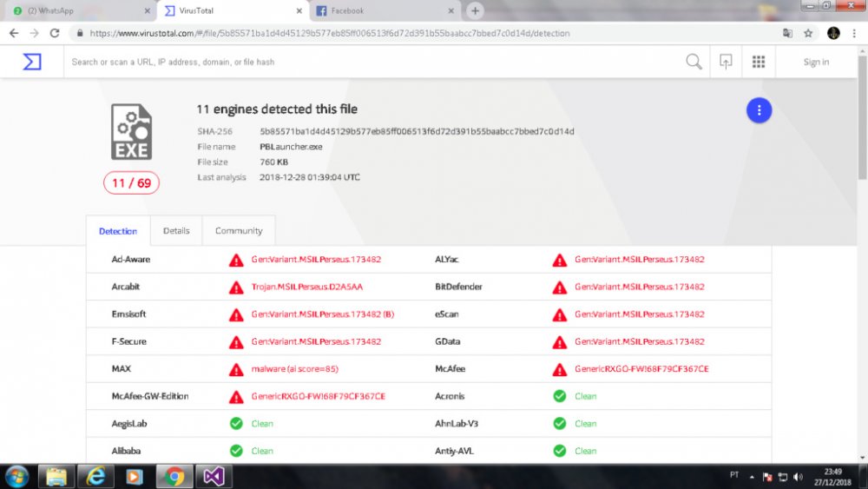
Task: Click the VirusTotal logo icon
Action: (x=32, y=62)
